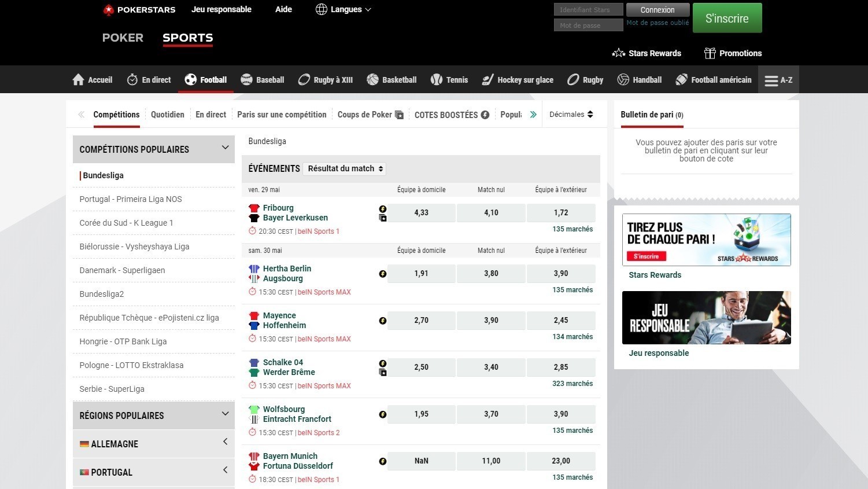
Task: Switch to the POKER tab
Action: click(123, 38)
